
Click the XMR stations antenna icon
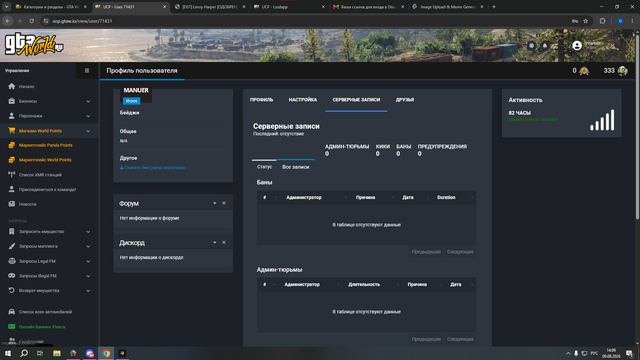click(x=11, y=175)
